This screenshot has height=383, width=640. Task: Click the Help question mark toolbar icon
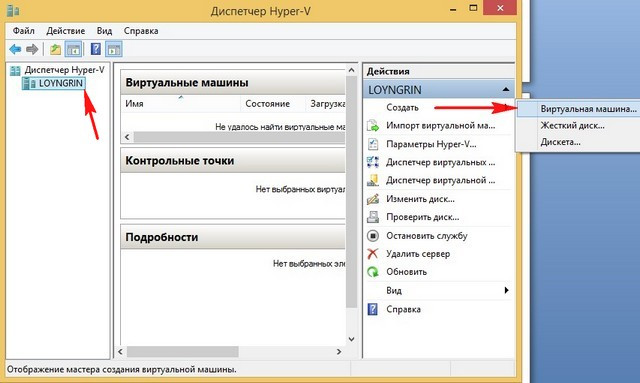click(96, 49)
